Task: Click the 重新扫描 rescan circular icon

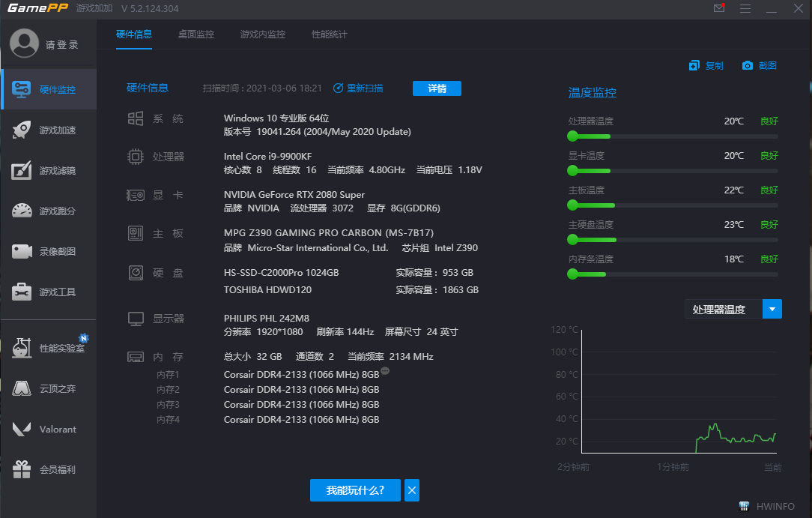Action: click(338, 88)
